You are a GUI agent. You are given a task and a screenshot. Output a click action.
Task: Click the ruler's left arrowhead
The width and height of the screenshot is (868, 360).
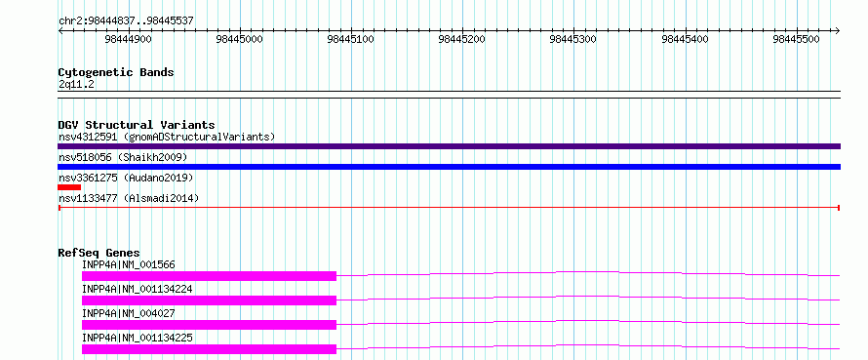(x=60, y=30)
